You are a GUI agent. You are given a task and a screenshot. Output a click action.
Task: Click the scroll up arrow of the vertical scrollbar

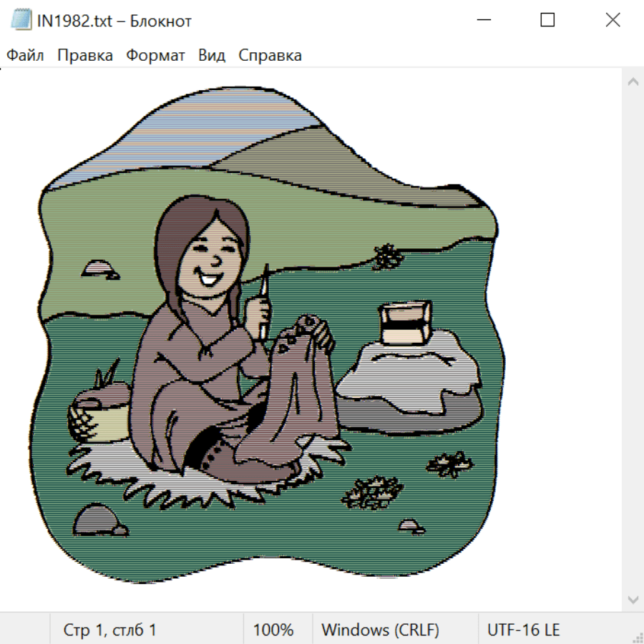coord(633,82)
